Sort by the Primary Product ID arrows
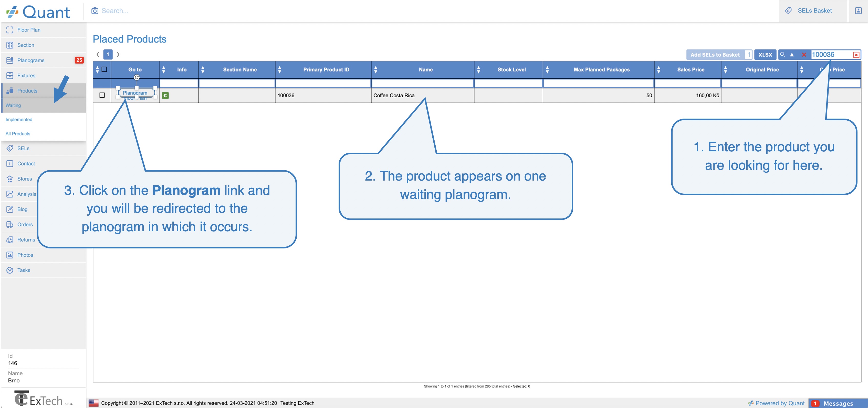The image size is (868, 408). (x=279, y=70)
